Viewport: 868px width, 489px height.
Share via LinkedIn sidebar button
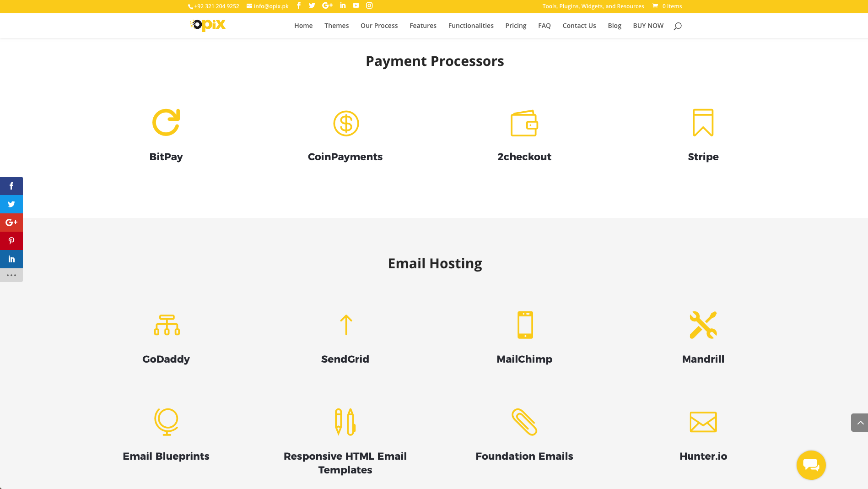(x=11, y=259)
